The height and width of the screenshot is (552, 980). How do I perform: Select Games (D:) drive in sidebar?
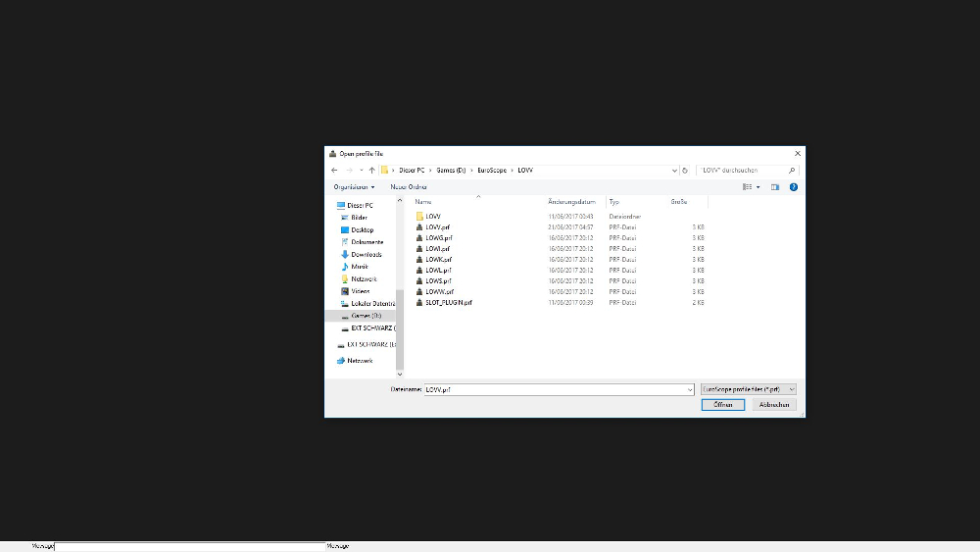pyautogui.click(x=366, y=316)
